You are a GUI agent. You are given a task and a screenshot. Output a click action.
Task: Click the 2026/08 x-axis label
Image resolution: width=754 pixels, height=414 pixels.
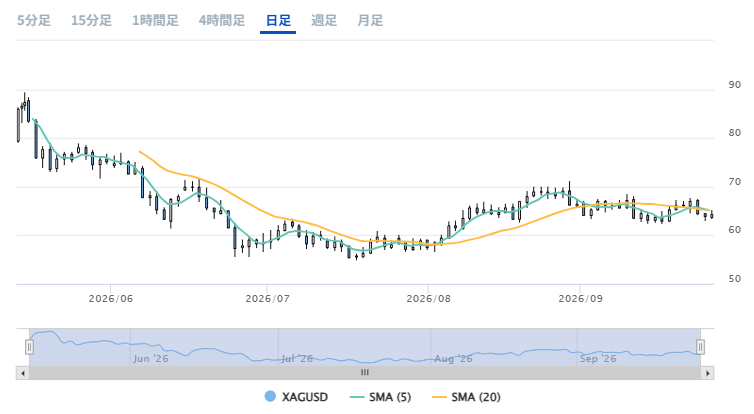click(428, 299)
